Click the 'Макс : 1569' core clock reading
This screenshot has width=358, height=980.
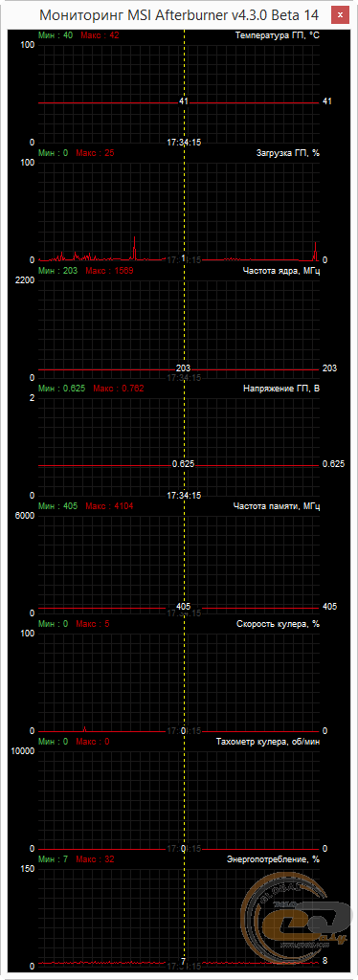pyautogui.click(x=109, y=271)
